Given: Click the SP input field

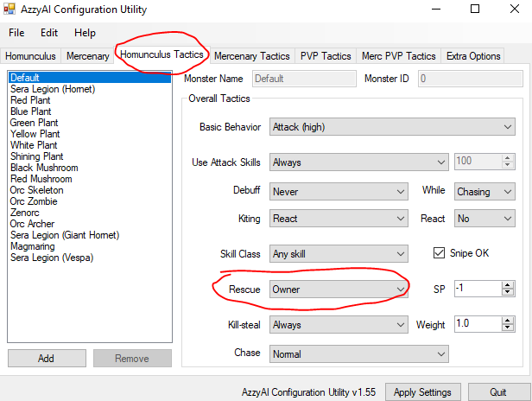Looking at the screenshot, I should [478, 289].
